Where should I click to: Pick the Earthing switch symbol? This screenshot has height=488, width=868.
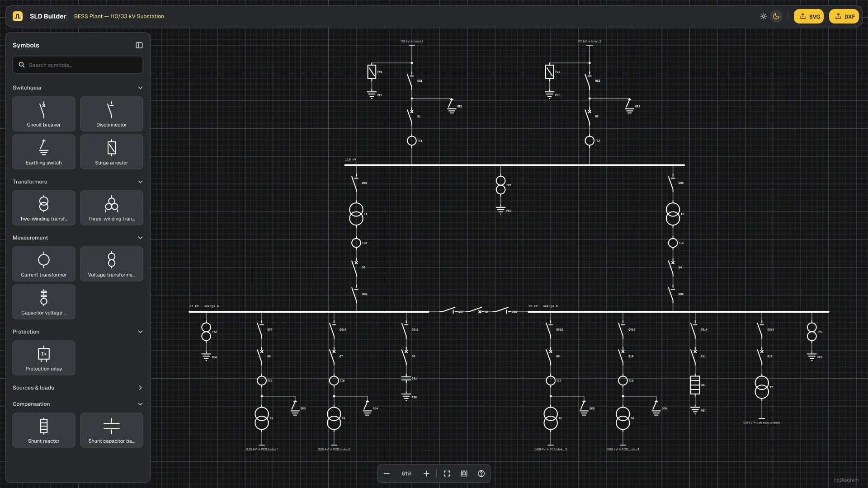pyautogui.click(x=44, y=152)
